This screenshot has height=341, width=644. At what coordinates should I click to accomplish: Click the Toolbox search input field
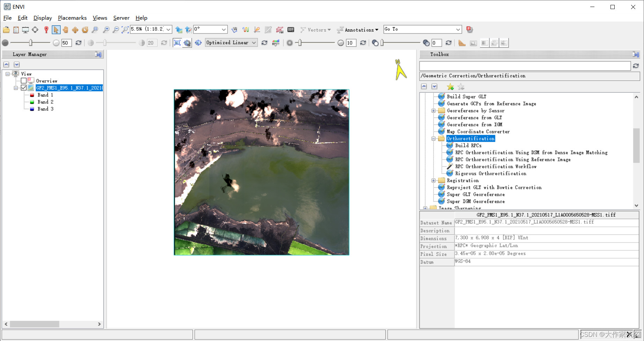525,66
